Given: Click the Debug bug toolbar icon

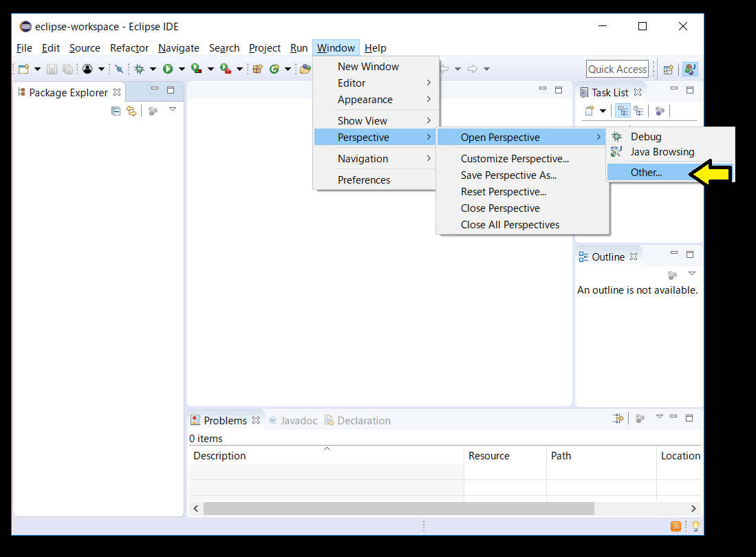Looking at the screenshot, I should (x=140, y=69).
